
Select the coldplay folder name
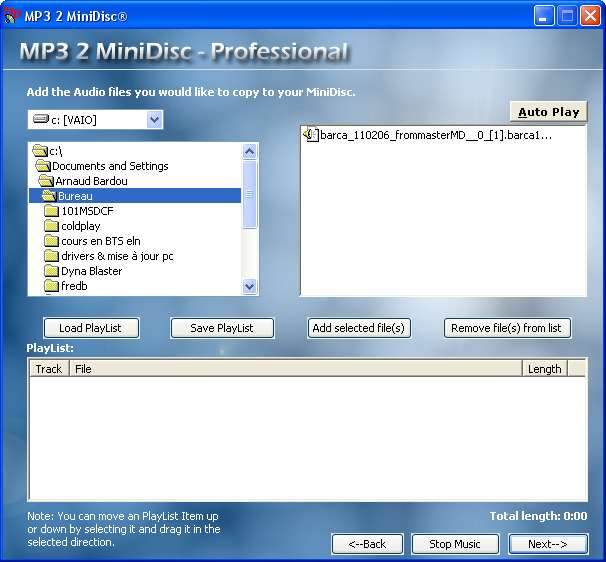pyautogui.click(x=81, y=226)
